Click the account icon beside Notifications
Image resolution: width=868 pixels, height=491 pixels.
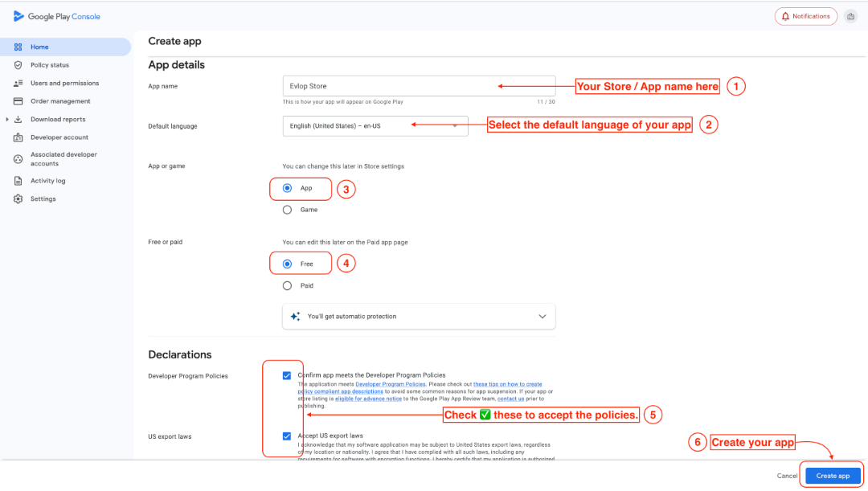coord(851,17)
